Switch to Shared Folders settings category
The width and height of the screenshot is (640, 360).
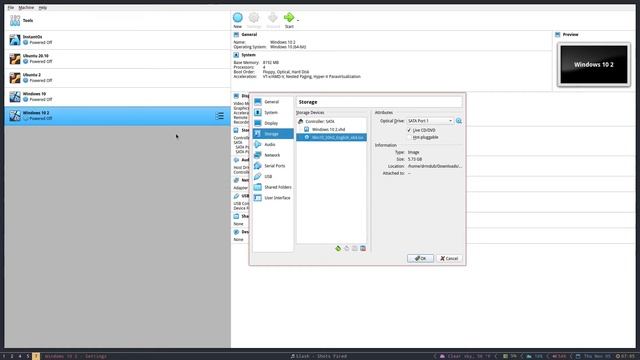point(273,187)
